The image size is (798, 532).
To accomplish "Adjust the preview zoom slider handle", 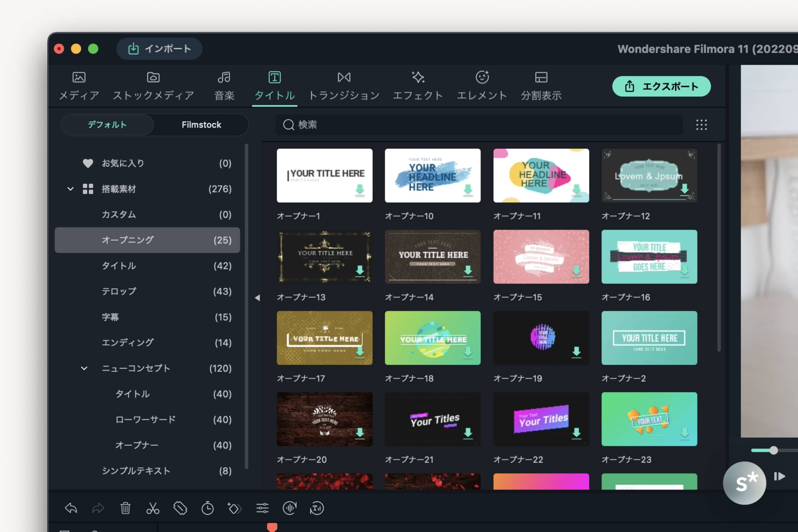I will tap(773, 450).
